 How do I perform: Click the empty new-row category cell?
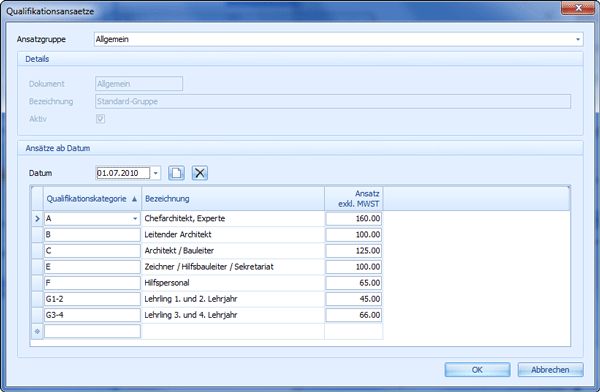pos(92,331)
